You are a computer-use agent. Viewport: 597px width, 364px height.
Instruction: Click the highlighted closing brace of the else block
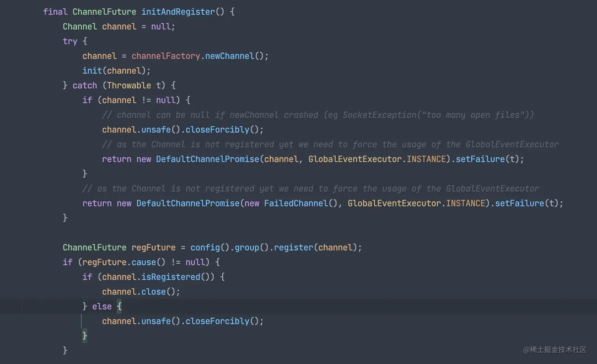pos(84,336)
